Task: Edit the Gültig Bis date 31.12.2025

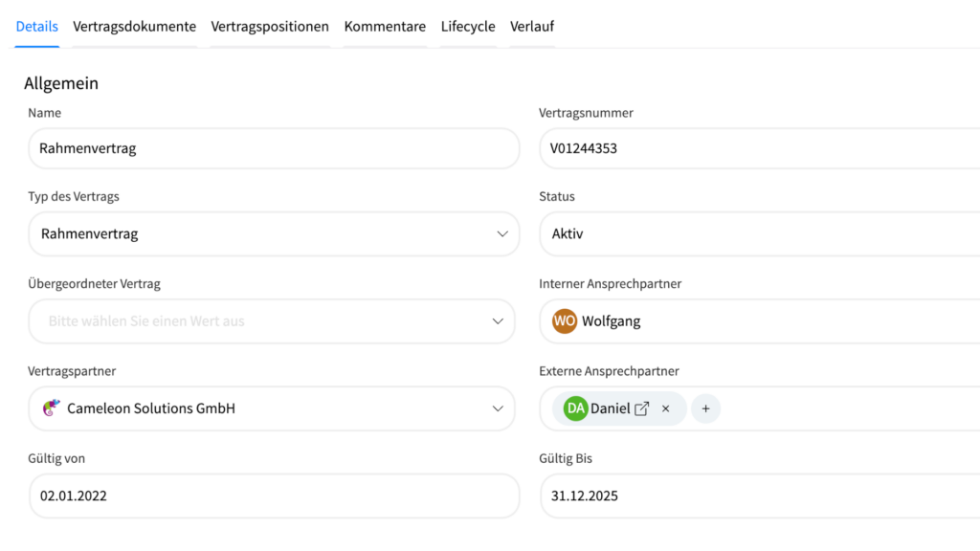Action: click(756, 496)
